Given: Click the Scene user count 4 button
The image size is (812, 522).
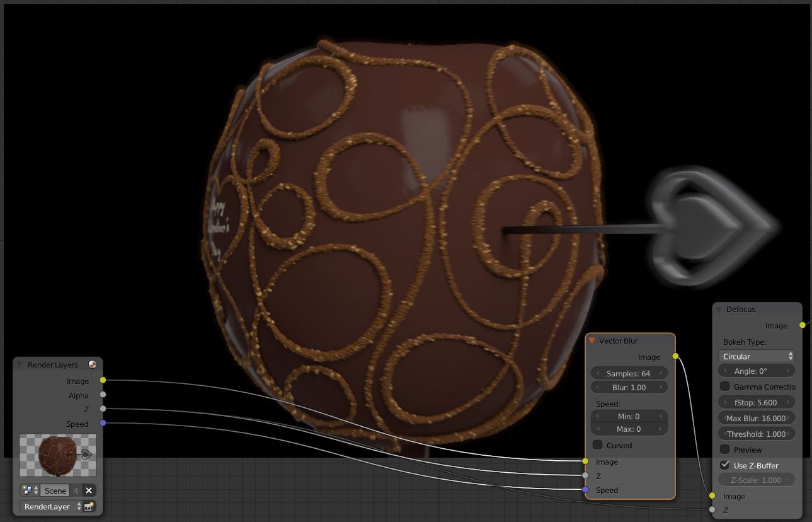Looking at the screenshot, I should point(76,490).
